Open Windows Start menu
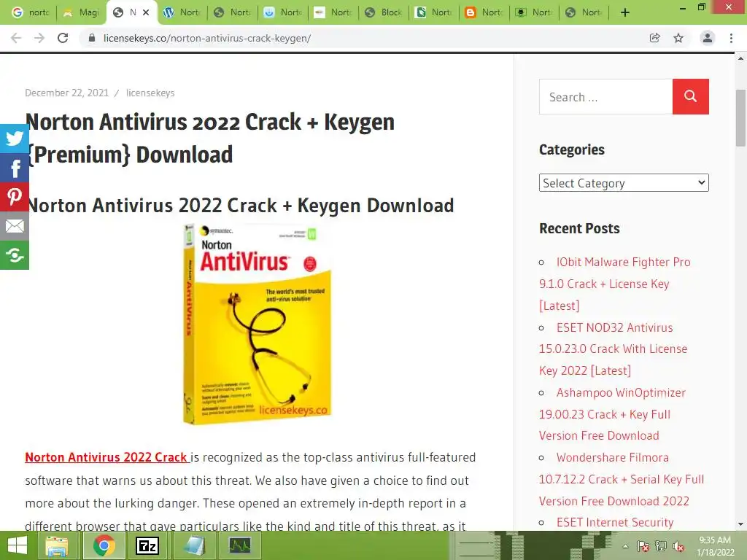747x560 pixels. click(18, 545)
